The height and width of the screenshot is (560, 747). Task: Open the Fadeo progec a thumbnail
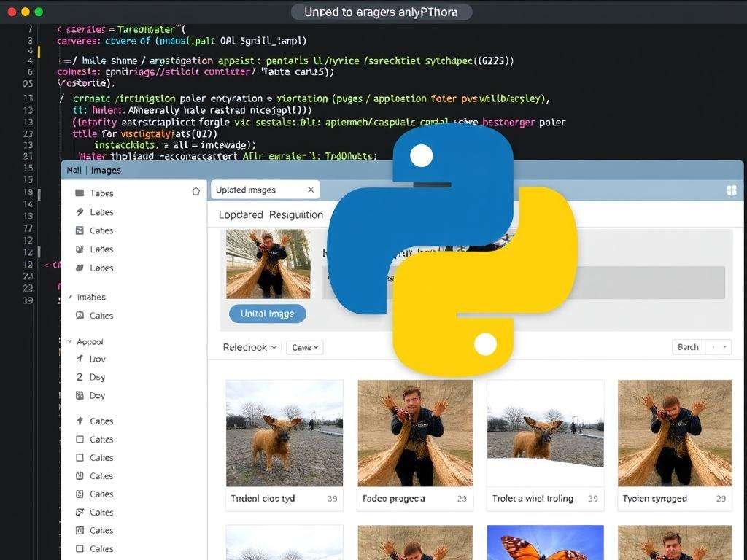click(x=414, y=433)
